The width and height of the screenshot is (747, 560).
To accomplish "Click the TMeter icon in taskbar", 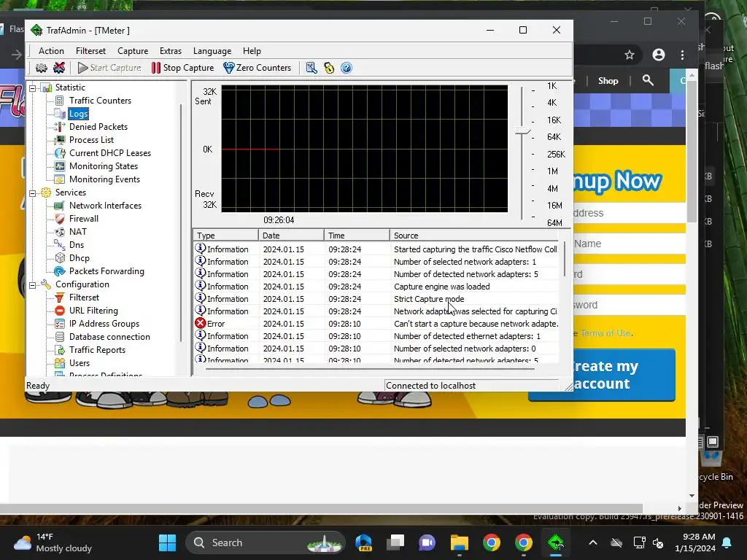I will pos(555,542).
